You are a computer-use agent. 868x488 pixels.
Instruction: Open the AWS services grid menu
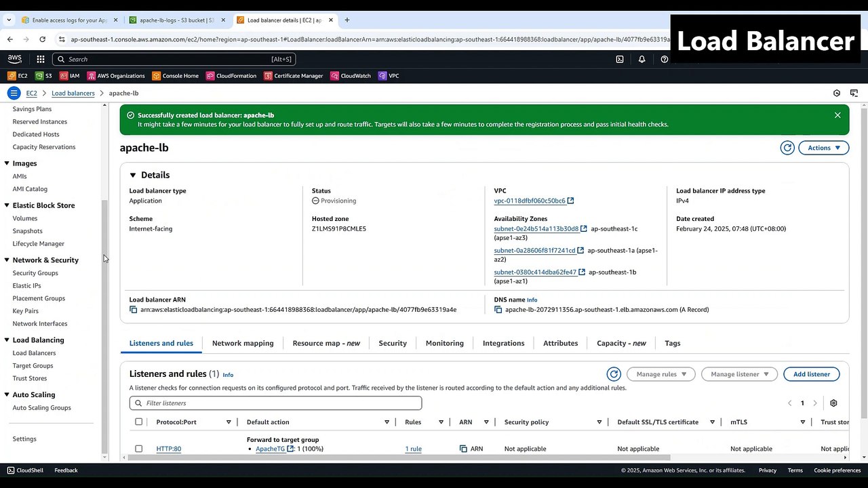point(41,59)
